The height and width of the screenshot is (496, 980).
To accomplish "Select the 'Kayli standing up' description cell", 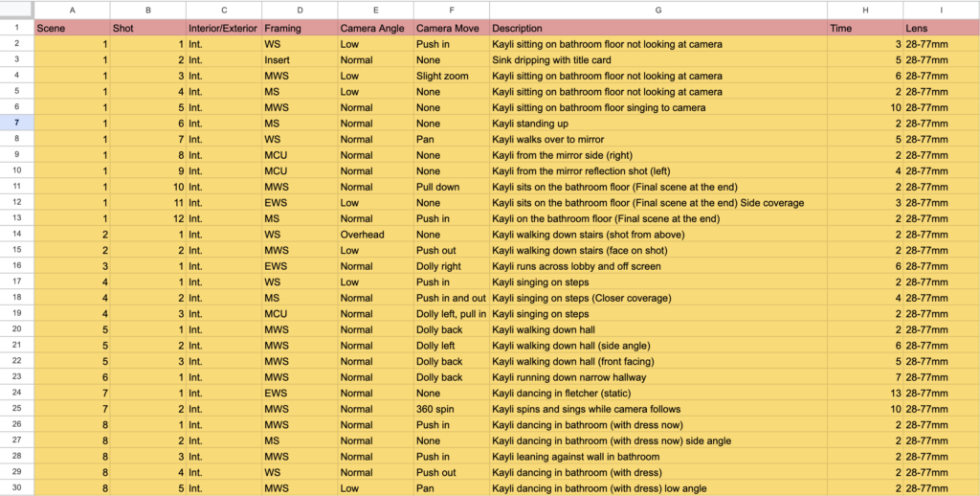I will tap(658, 124).
